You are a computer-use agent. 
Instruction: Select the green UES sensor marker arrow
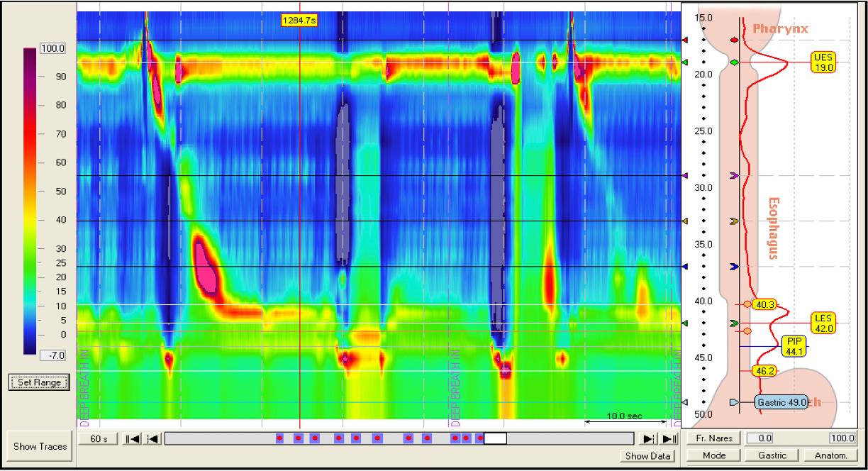pos(735,63)
